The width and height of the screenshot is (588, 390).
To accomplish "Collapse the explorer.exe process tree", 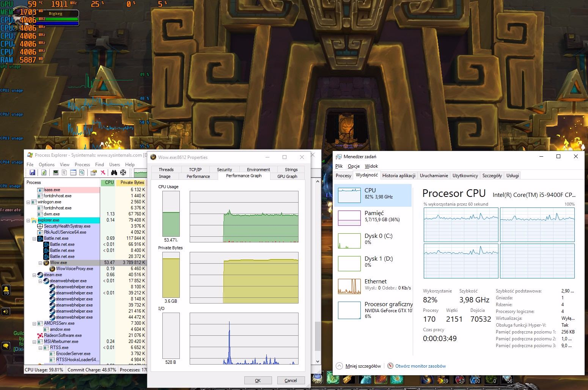I will tap(28, 220).
